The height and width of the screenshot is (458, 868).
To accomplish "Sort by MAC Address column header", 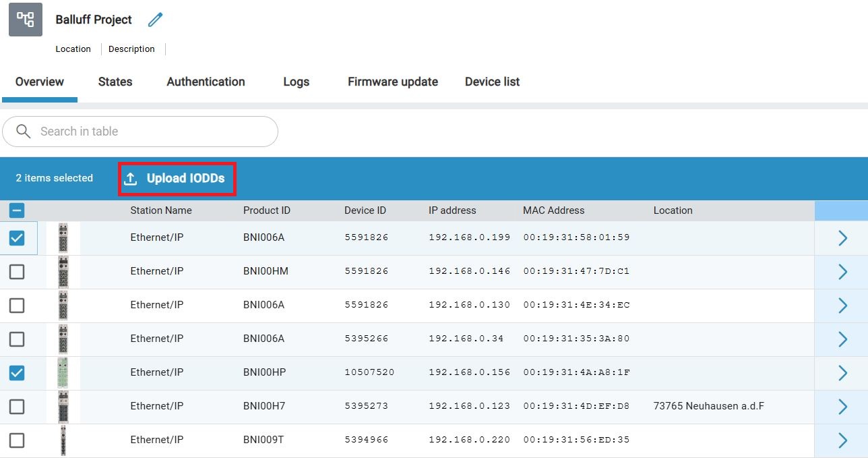I will tap(554, 210).
